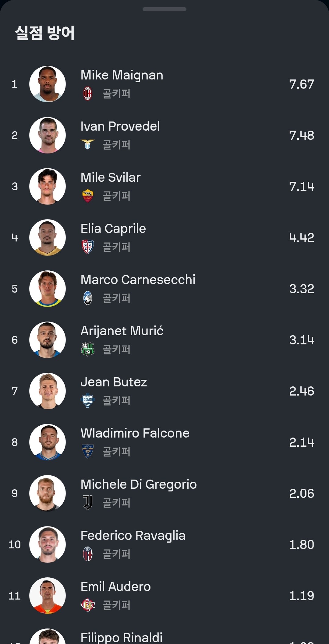329x644 pixels.
Task: Click the AC Milan club crest
Action: click(88, 93)
